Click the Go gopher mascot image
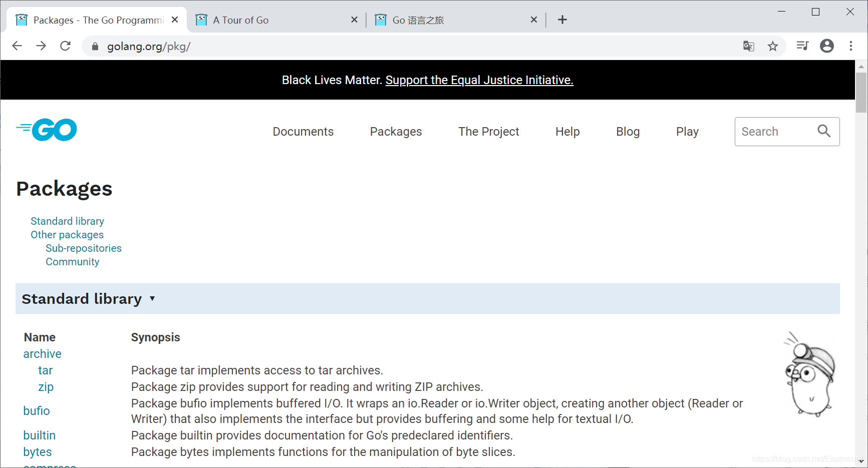 [809, 374]
